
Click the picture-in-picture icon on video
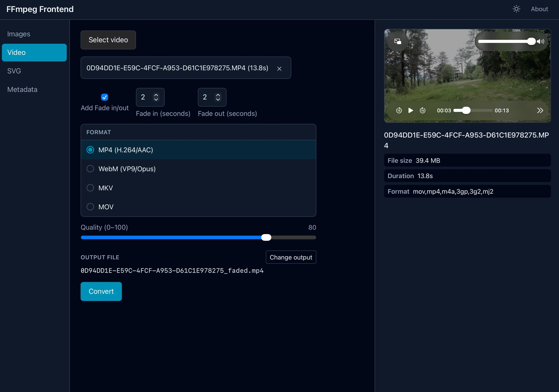[398, 41]
